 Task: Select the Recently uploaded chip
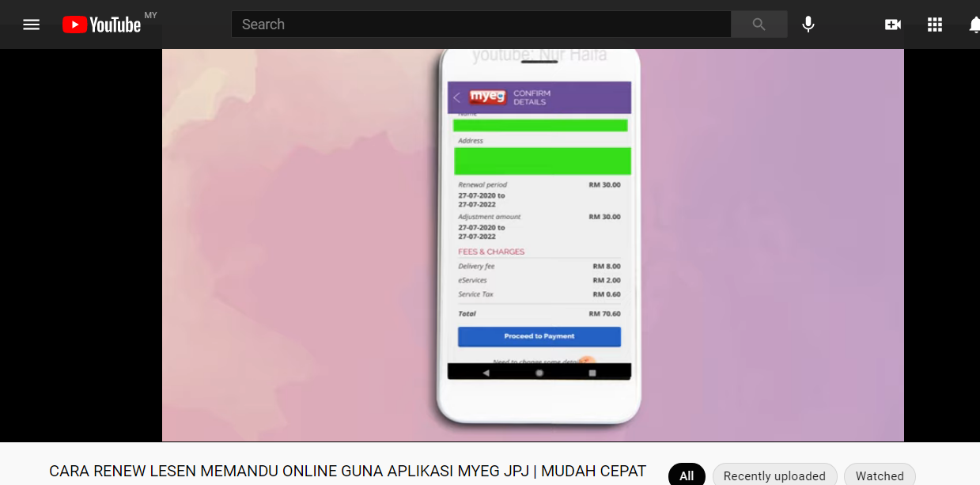pyautogui.click(x=774, y=476)
